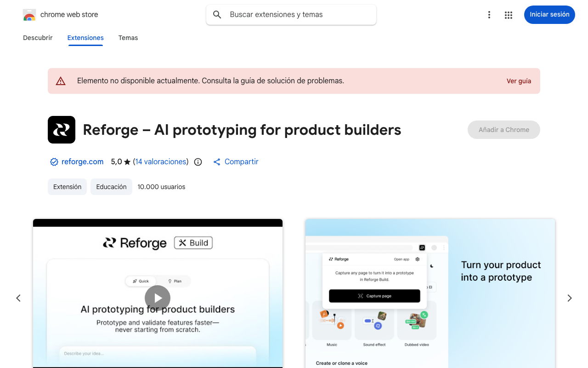Focus the Buscar extensiones y temas field
Screen dimensions: 588x368
point(299,15)
